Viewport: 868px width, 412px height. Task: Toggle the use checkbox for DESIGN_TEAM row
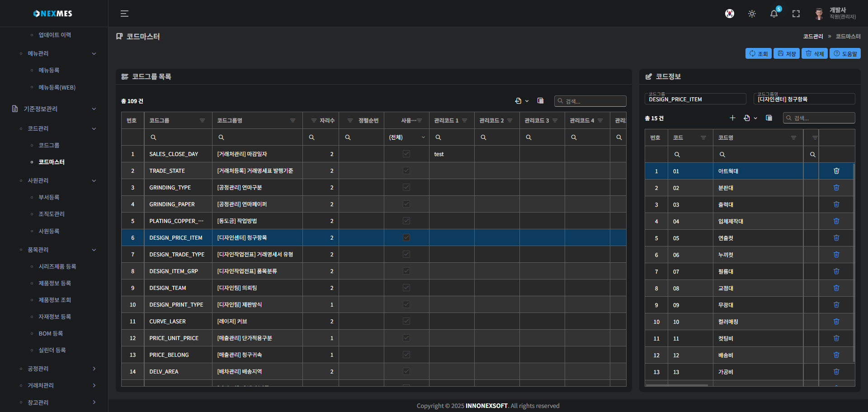pos(406,288)
